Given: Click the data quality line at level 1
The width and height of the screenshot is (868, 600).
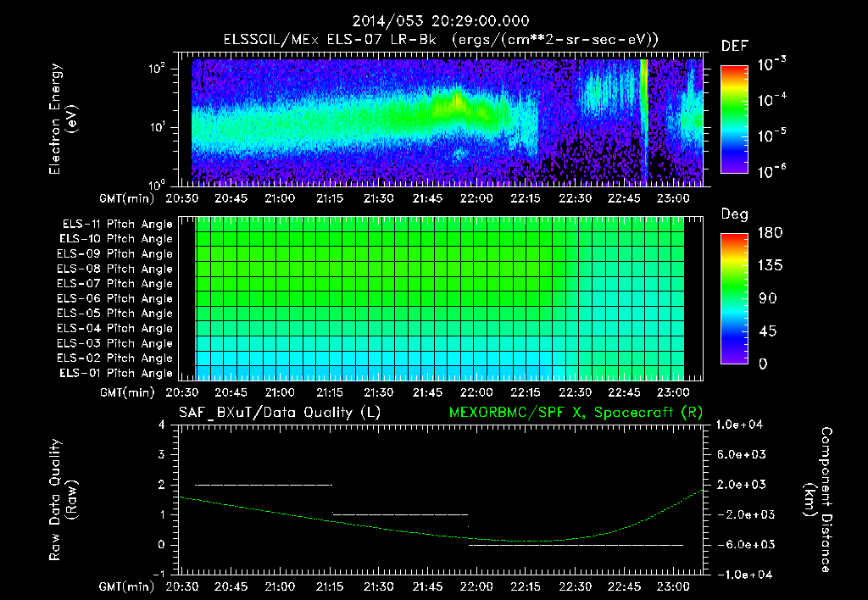Looking at the screenshot, I should pyautogui.click(x=400, y=514).
